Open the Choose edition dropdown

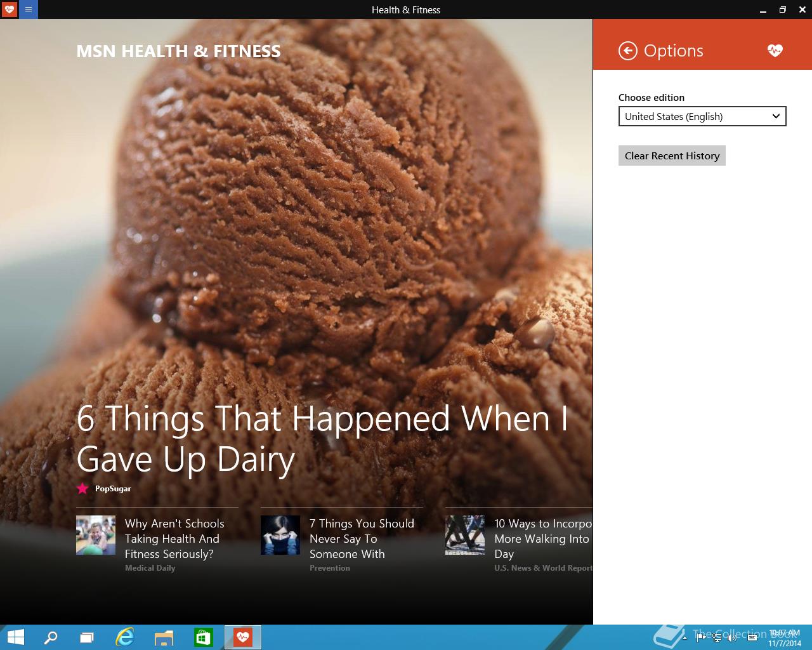[x=702, y=116]
